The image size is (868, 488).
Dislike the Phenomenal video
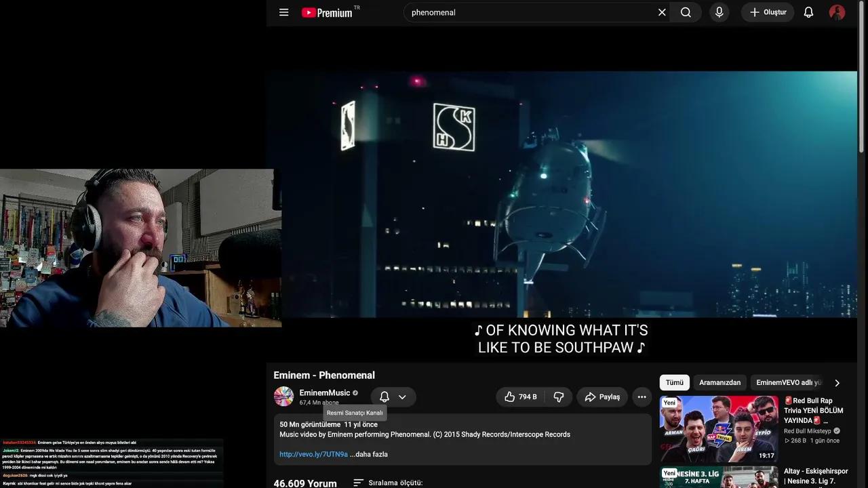559,396
